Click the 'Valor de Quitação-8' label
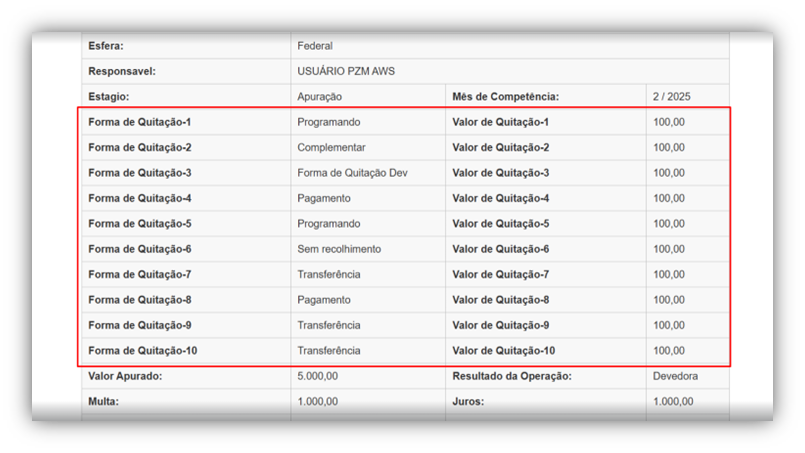Viewport: 805px width, 453px height. click(x=501, y=300)
